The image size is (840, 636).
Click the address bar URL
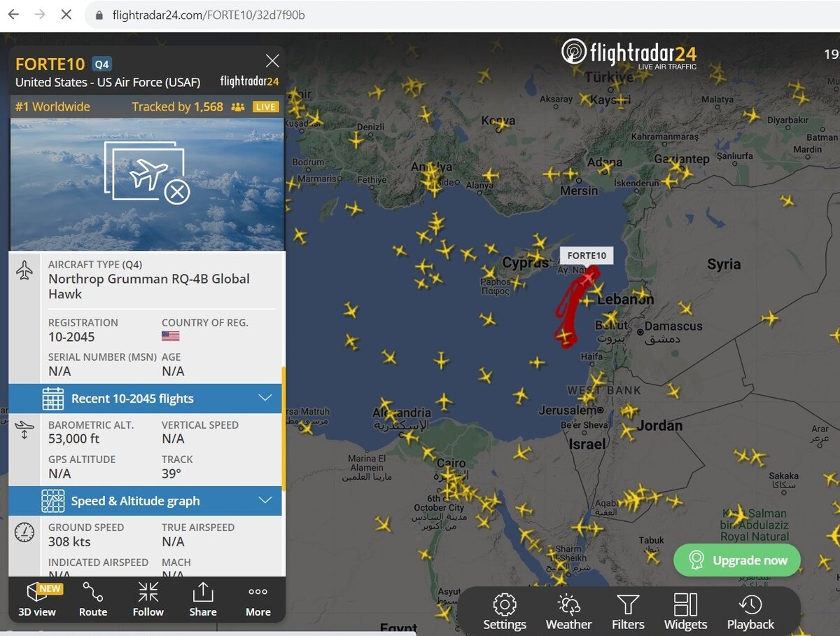[209, 15]
